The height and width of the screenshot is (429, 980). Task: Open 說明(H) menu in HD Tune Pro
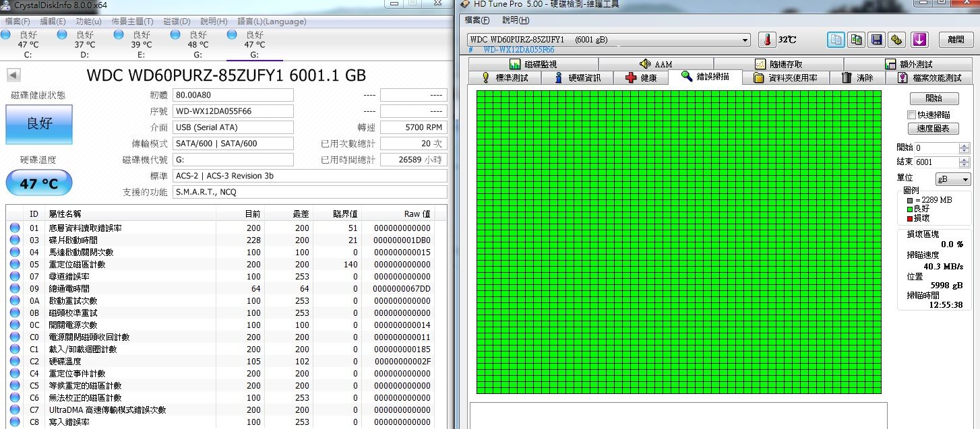pyautogui.click(x=515, y=20)
